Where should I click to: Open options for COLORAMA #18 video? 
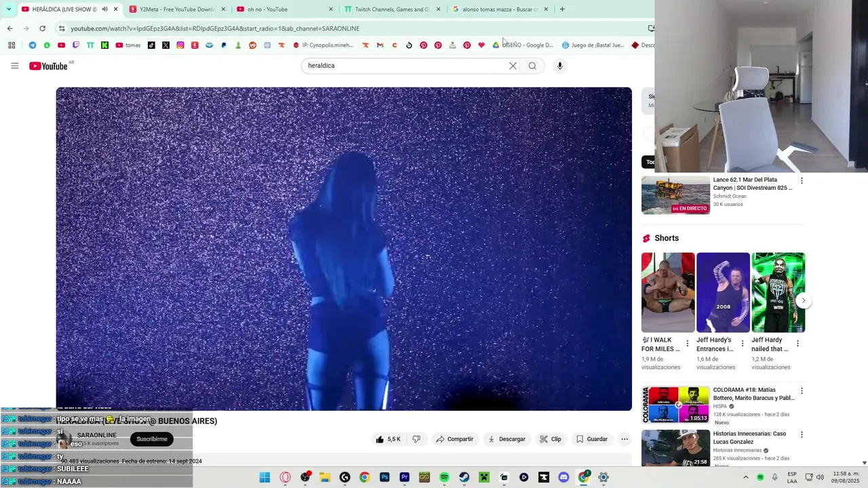click(x=802, y=391)
